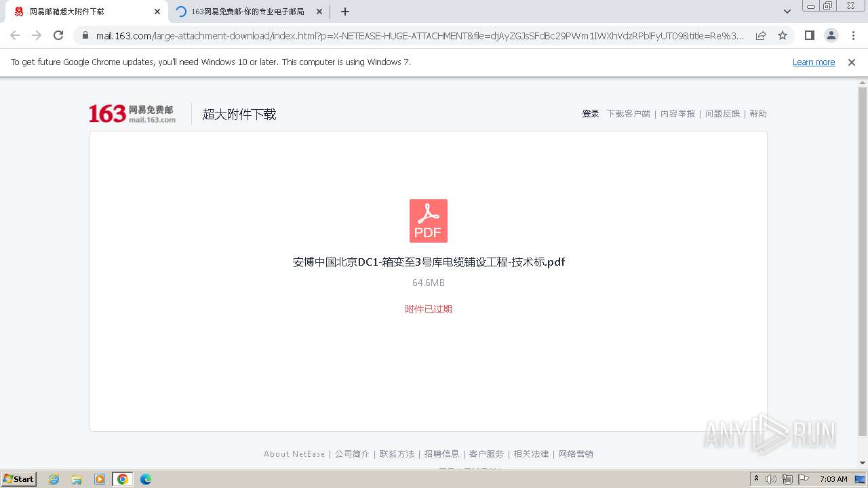Viewport: 868px width, 488px height.
Task: Close the 网易邮箱超大附件下载 tab
Action: coord(157,12)
